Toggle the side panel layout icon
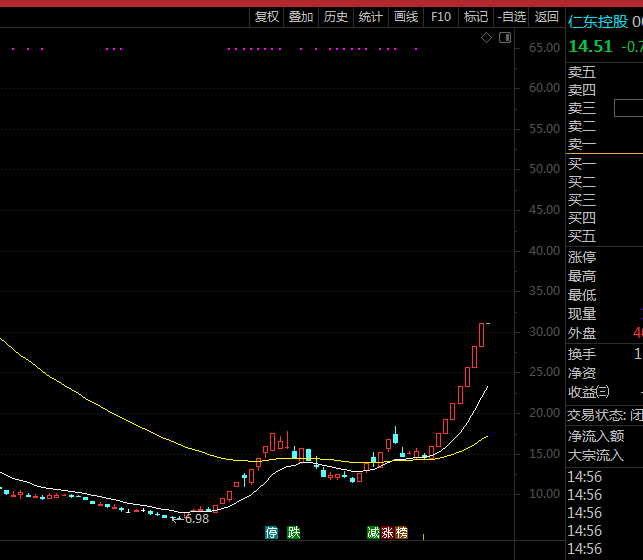Viewport: 643px width, 560px height. (x=505, y=38)
